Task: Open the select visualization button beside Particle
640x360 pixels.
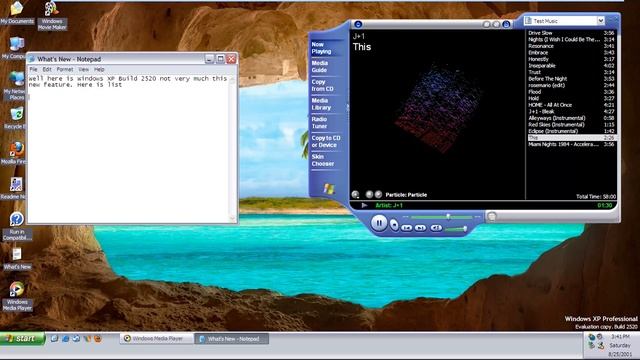Action: (356, 195)
